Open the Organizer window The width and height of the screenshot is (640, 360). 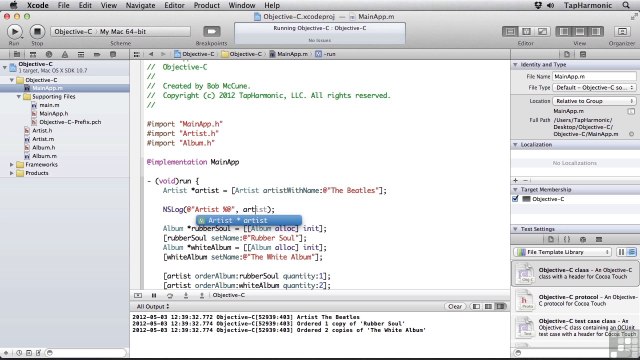click(x=622, y=31)
